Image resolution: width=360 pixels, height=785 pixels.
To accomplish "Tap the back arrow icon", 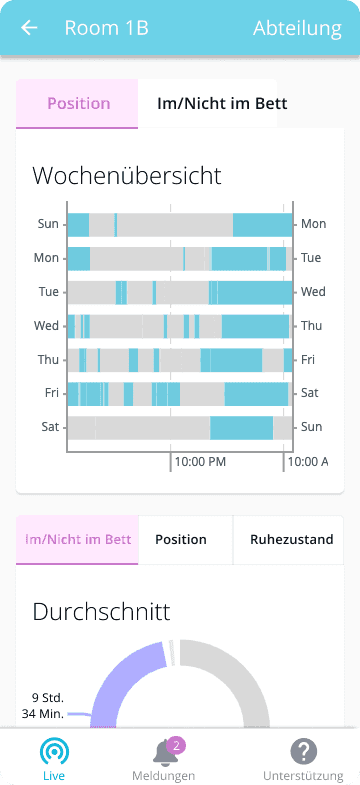I will tap(29, 28).
